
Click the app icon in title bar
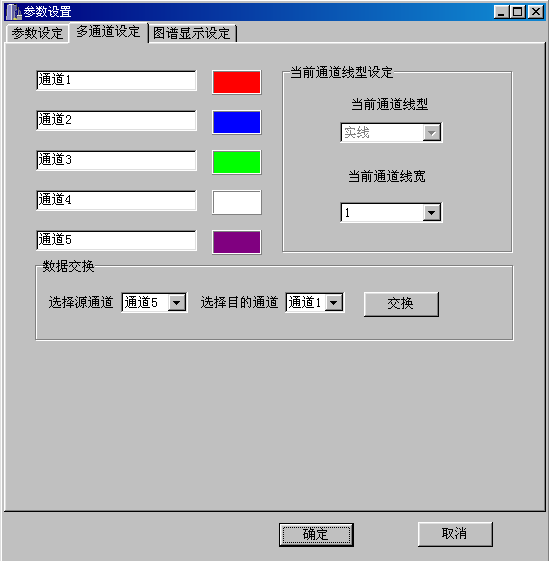14,12
